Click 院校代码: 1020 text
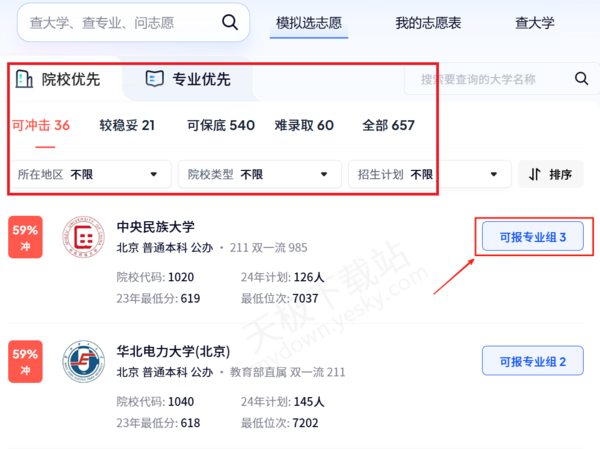Viewport: 600px width, 449px height. click(155, 277)
